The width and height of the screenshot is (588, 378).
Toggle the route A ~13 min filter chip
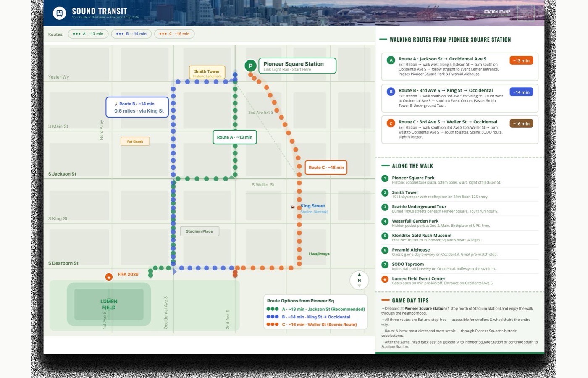pos(88,34)
